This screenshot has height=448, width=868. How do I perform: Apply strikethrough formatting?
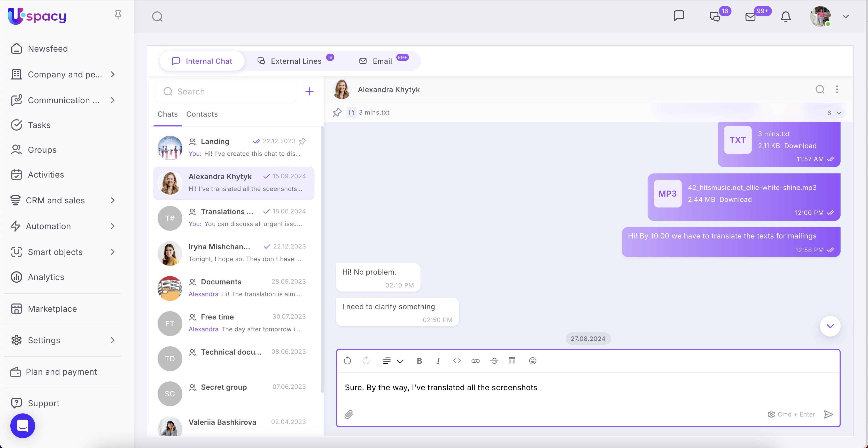pos(494,361)
